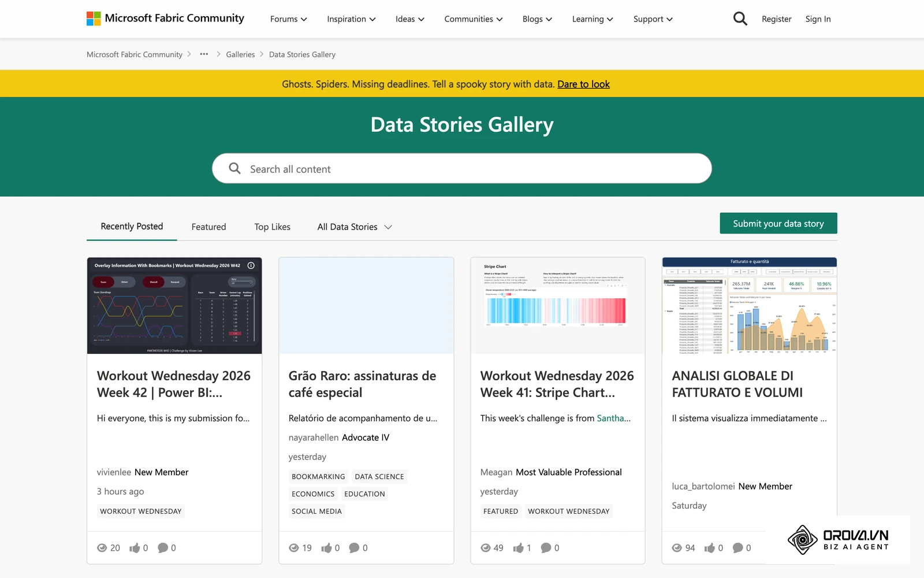The width and height of the screenshot is (924, 578).
Task: Open site search via the magnifier icon in the header
Action: coord(740,19)
